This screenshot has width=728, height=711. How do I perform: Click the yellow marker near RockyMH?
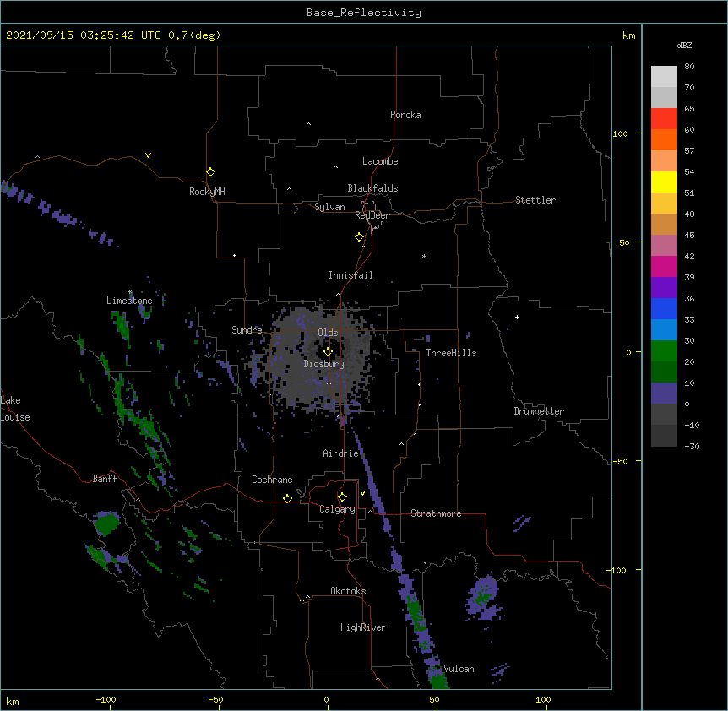coord(210,172)
